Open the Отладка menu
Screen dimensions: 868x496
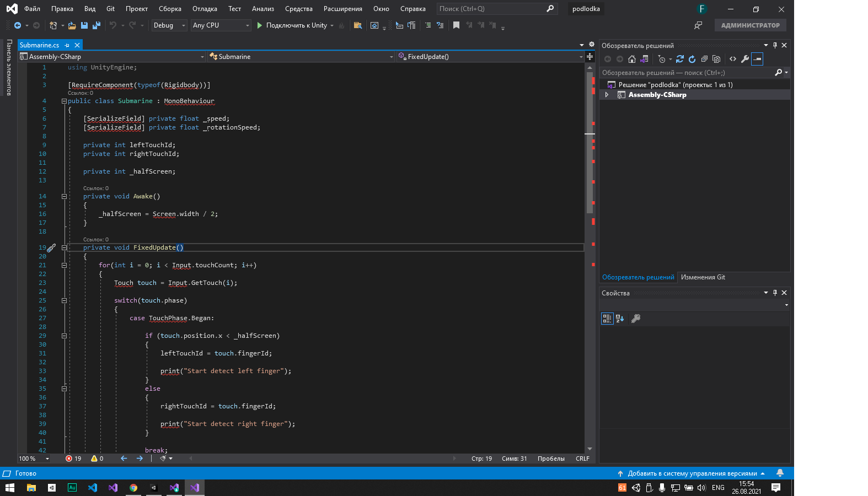pyautogui.click(x=205, y=9)
